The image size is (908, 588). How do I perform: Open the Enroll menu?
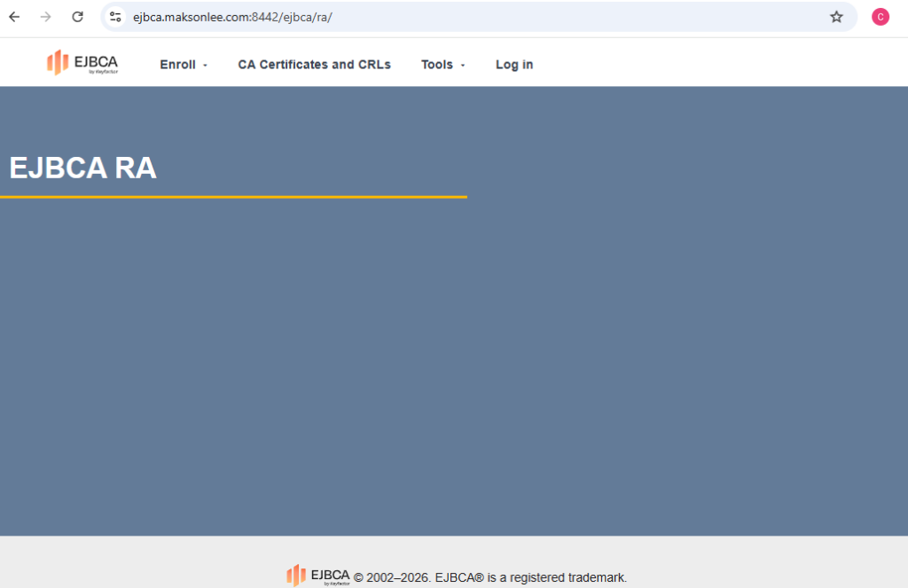coord(177,65)
